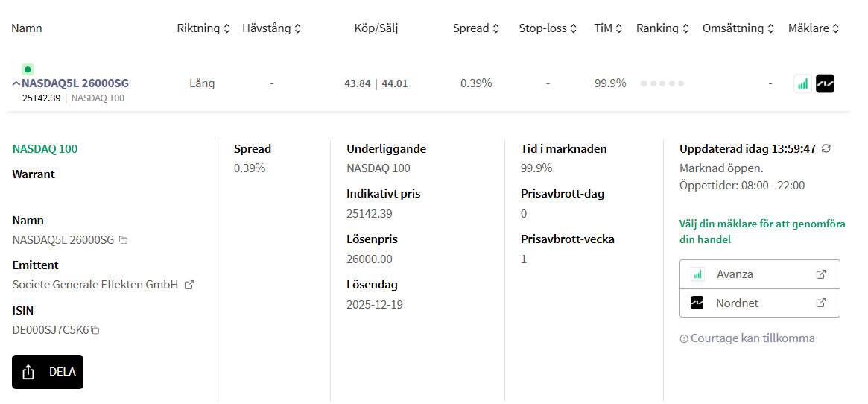The image size is (868, 404).
Task: Open the Nordnet broker link
Action: pyautogui.click(x=759, y=303)
